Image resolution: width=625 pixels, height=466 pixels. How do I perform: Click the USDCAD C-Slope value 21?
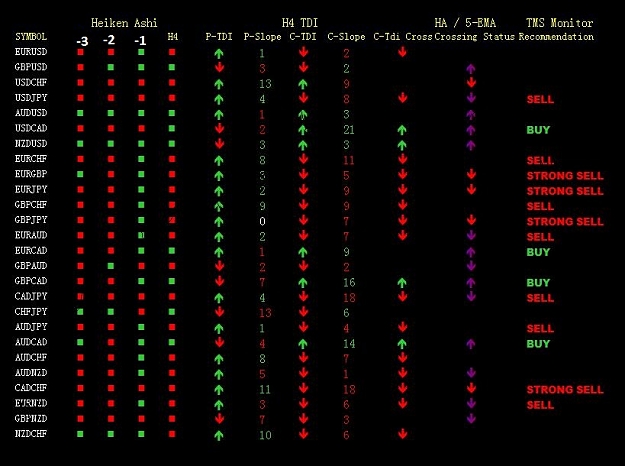click(x=348, y=130)
